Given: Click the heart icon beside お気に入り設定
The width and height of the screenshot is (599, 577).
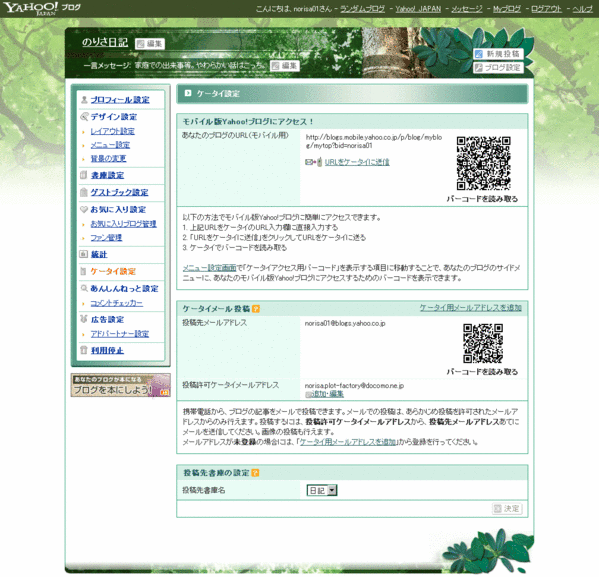Looking at the screenshot, I should [84, 209].
